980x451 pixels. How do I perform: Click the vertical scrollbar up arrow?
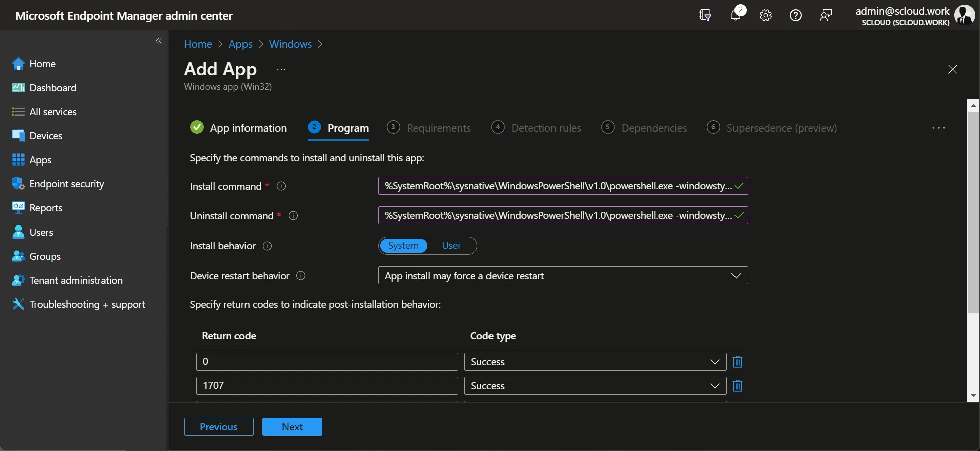tap(973, 106)
